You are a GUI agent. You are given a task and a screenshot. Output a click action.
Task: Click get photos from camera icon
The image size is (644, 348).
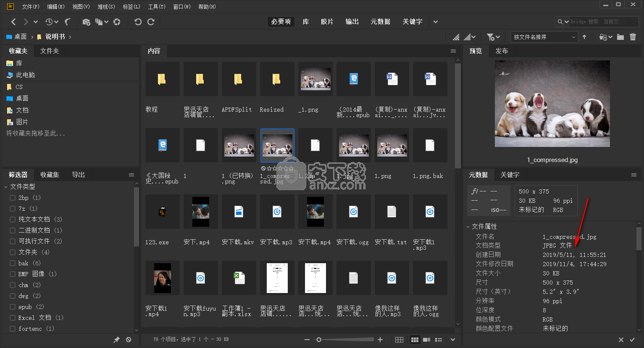pos(86,22)
